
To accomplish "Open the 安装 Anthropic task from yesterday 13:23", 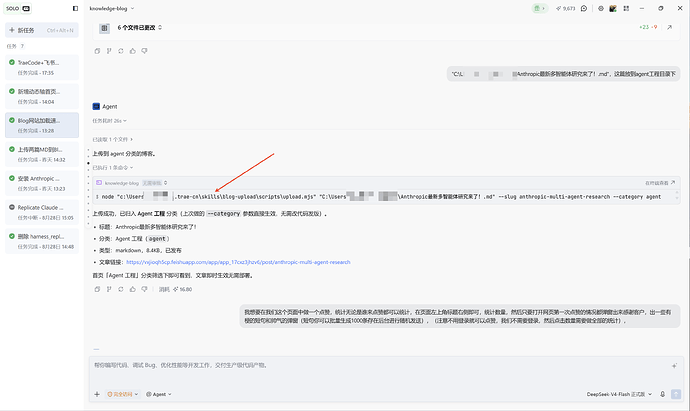I will click(x=42, y=183).
